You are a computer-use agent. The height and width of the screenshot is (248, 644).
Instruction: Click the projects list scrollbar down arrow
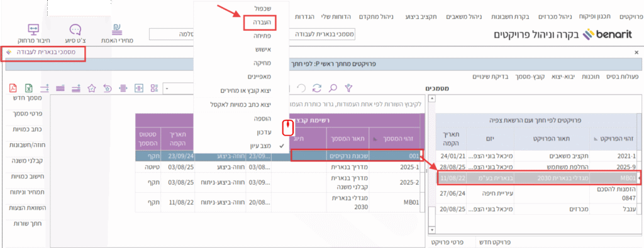pos(431,230)
